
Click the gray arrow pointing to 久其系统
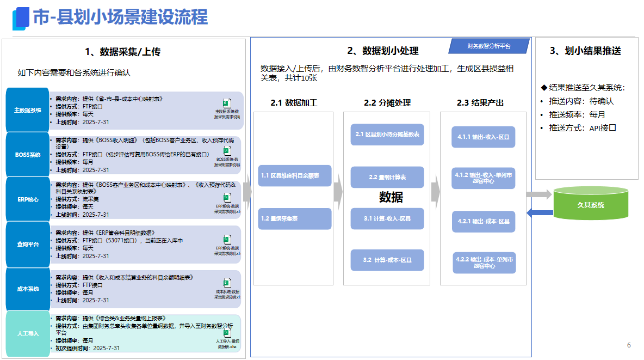(x=539, y=194)
